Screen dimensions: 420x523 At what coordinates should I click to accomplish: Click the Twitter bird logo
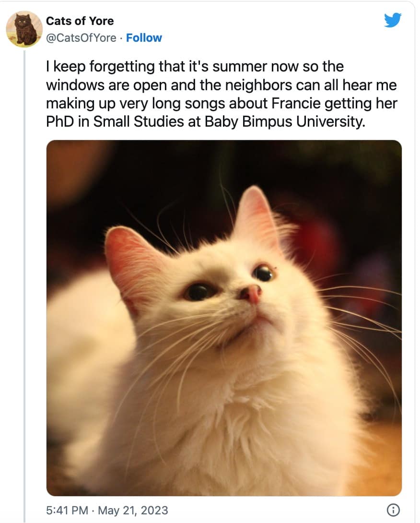(393, 20)
